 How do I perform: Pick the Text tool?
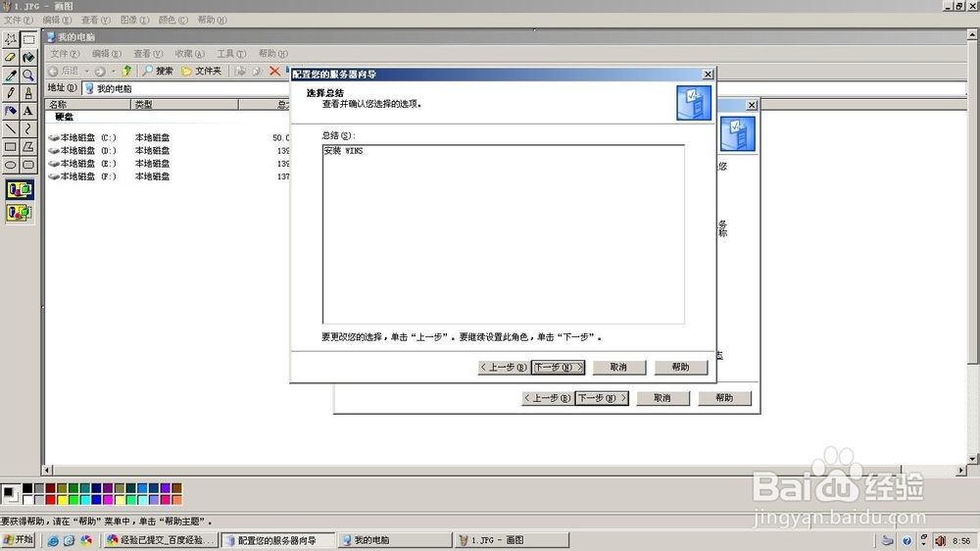coord(28,112)
